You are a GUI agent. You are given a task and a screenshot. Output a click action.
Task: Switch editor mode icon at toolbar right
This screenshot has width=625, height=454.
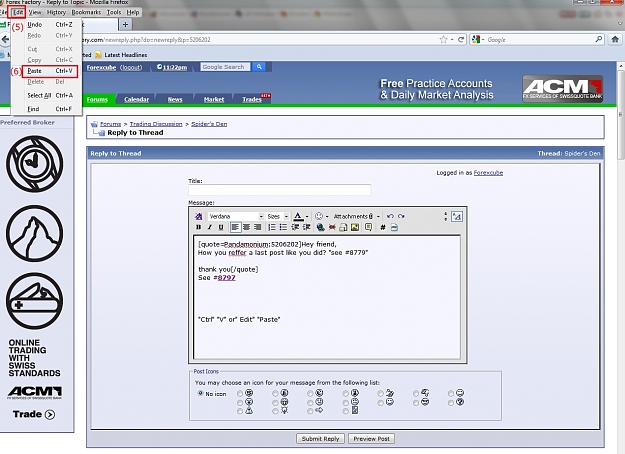pos(457,216)
